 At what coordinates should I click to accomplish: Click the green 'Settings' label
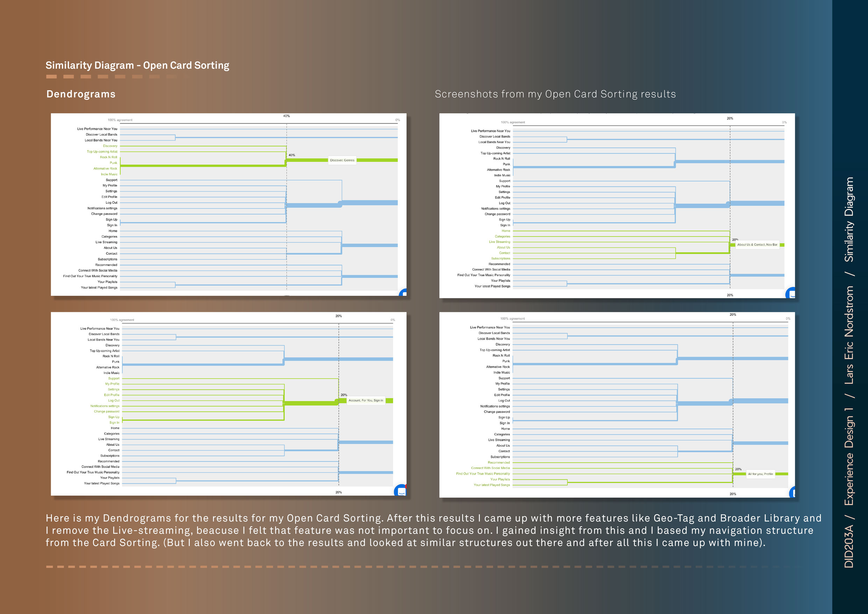[x=113, y=389]
